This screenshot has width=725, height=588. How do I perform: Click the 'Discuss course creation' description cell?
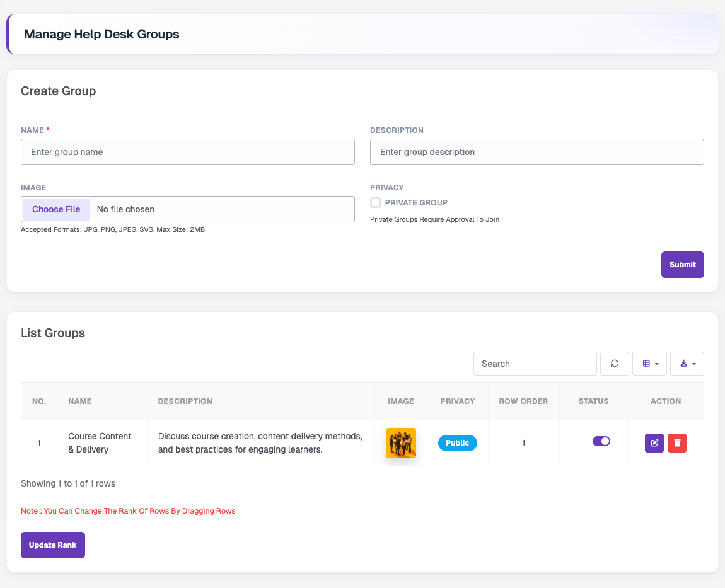(x=260, y=443)
